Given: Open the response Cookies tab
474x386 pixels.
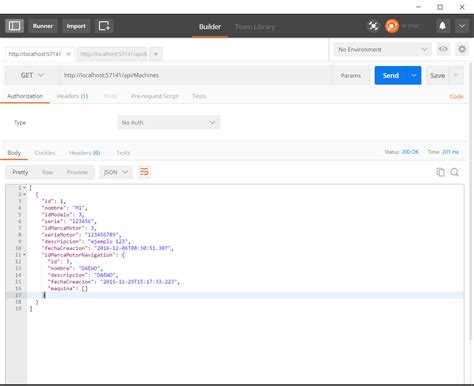Looking at the screenshot, I should coord(45,153).
